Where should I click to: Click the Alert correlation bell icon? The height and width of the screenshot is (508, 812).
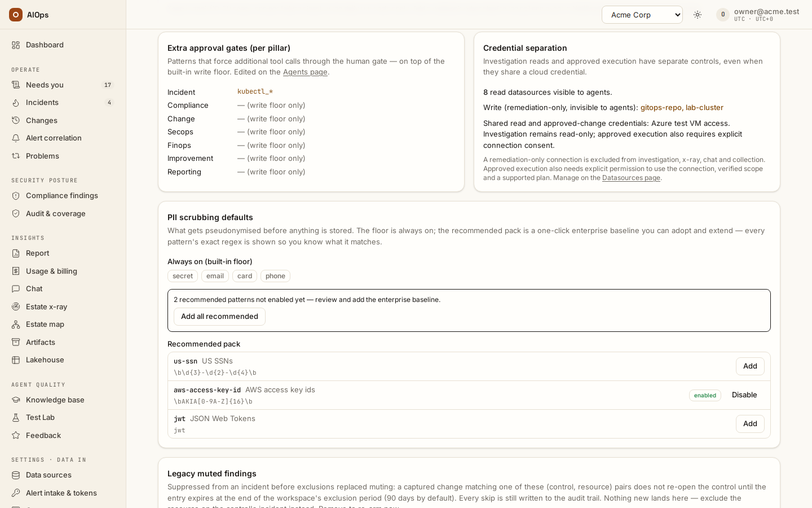point(16,138)
